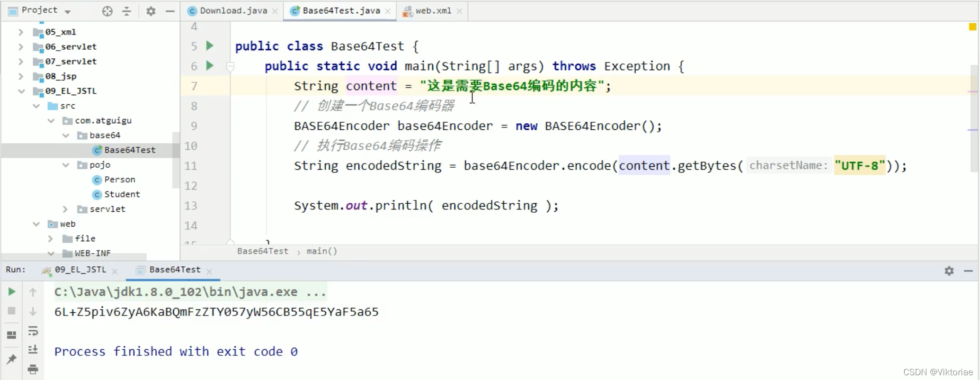Viewport: 980px width, 380px height.
Task: Hide the Project panel with minus icon
Action: click(170, 11)
